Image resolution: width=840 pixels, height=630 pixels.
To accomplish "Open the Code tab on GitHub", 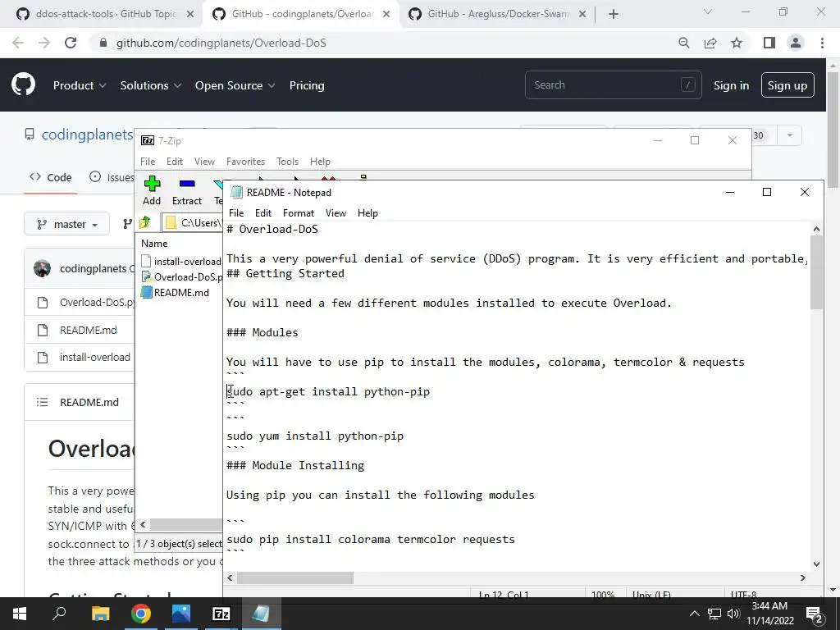I will (51, 177).
